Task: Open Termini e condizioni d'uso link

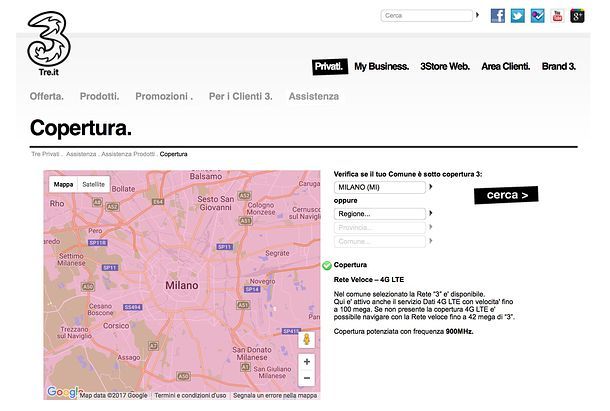Action: (190, 395)
